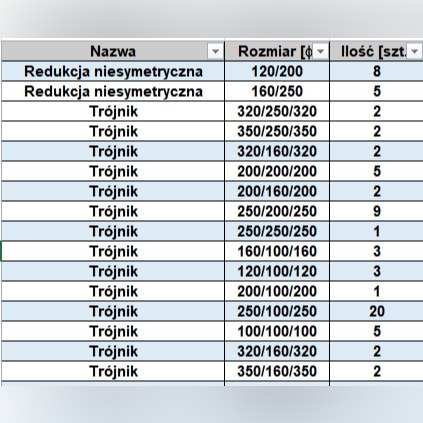Click the 200/200/200 size cell

coord(277,171)
